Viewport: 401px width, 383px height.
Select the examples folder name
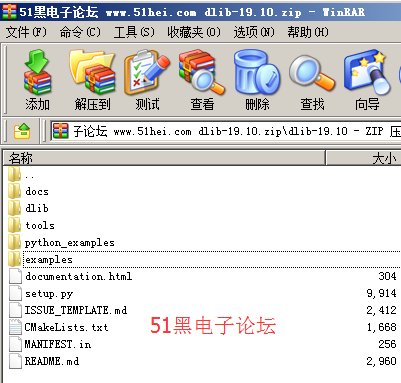[x=49, y=260]
